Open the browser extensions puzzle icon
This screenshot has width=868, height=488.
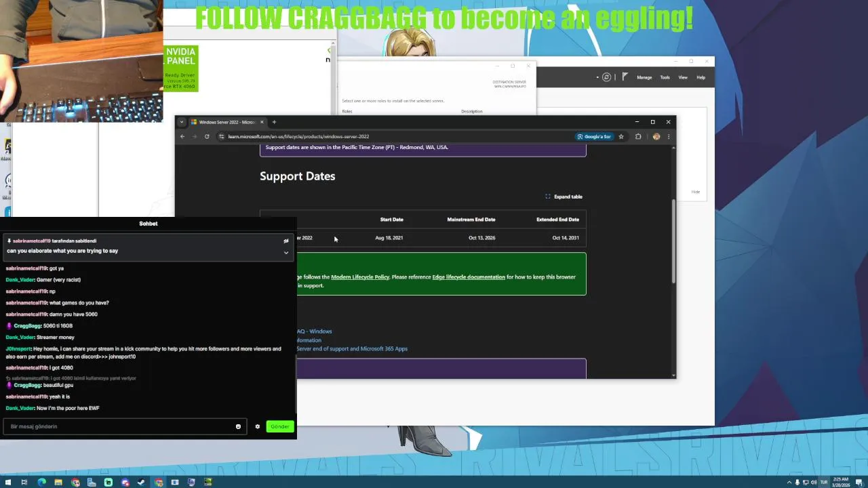click(x=638, y=136)
